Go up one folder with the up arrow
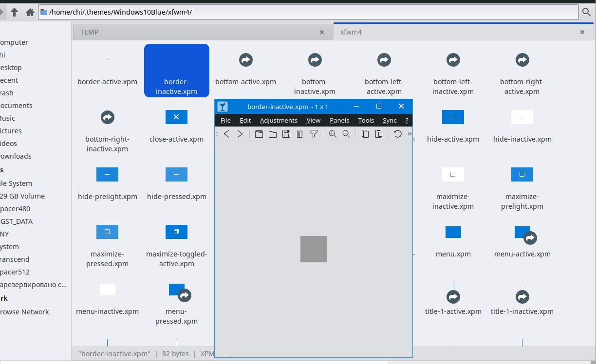This screenshot has height=364, width=596. [x=14, y=12]
